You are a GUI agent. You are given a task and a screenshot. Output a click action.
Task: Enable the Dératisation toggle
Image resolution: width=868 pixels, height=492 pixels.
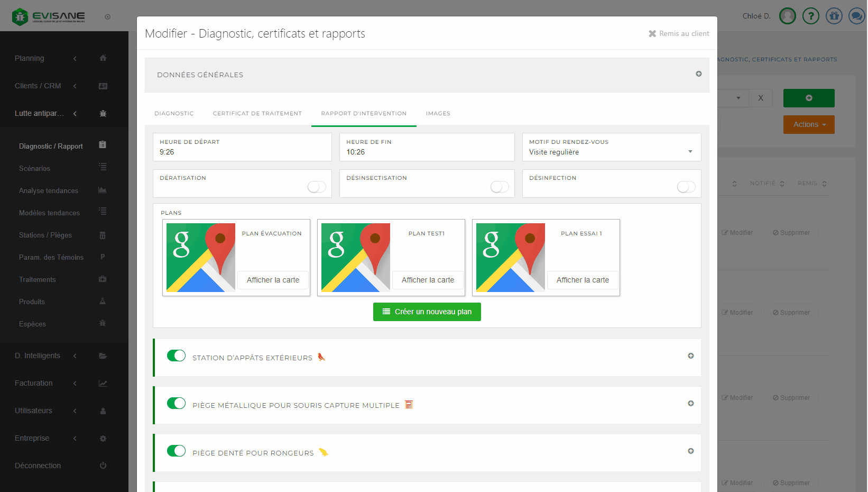point(317,187)
